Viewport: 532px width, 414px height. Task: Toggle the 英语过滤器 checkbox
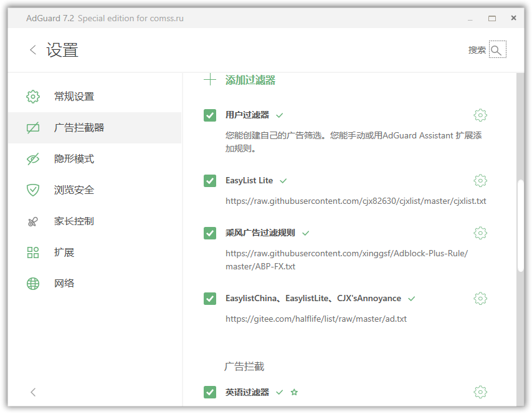pos(210,392)
